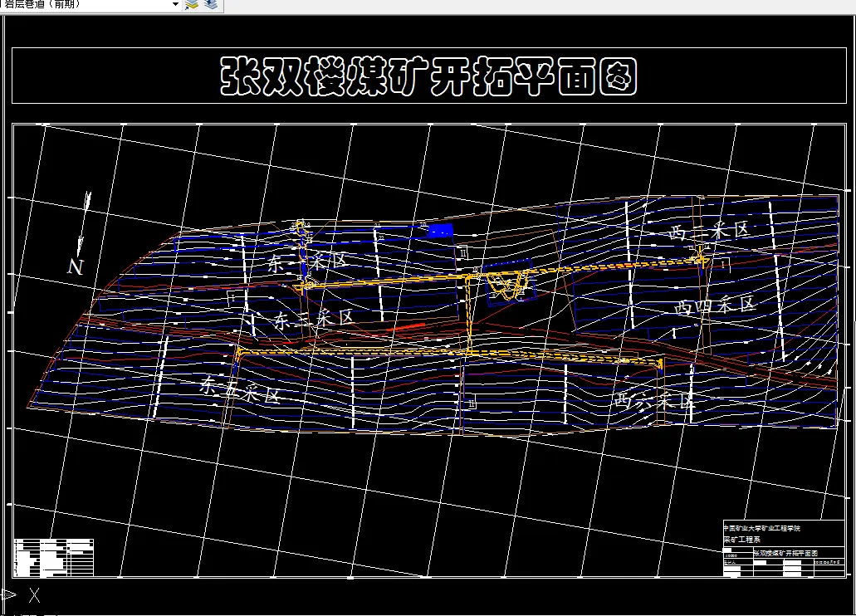The image size is (856, 616).
Task: Click 中国矿业大学矿业工程学院 in title block
Action: (x=762, y=528)
